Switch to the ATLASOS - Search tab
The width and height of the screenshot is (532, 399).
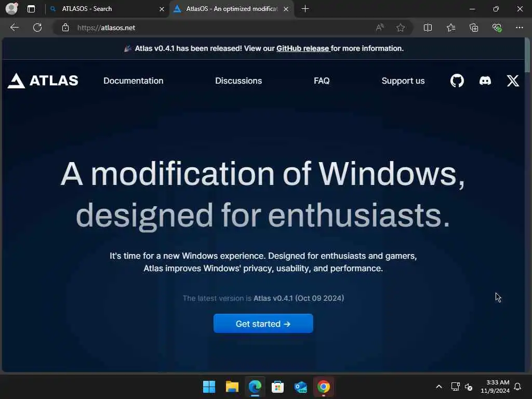107,9
